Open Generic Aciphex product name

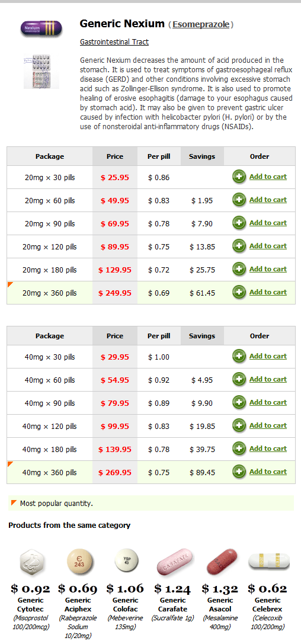[78, 604]
